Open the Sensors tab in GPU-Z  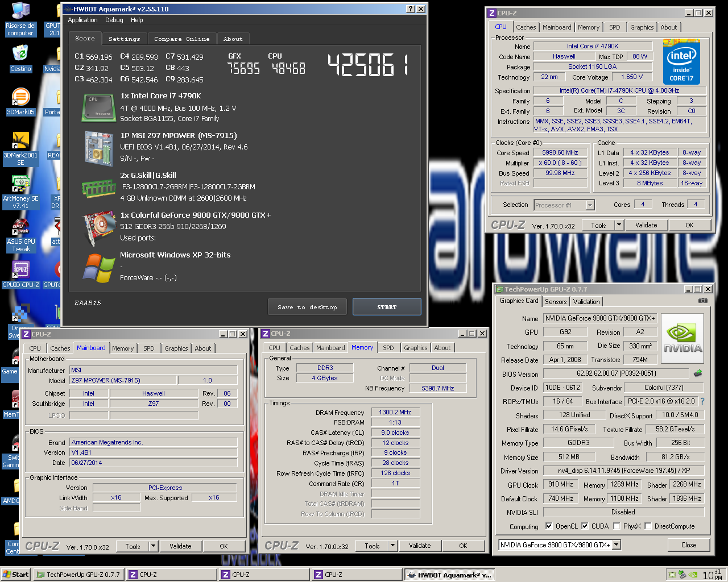(556, 302)
